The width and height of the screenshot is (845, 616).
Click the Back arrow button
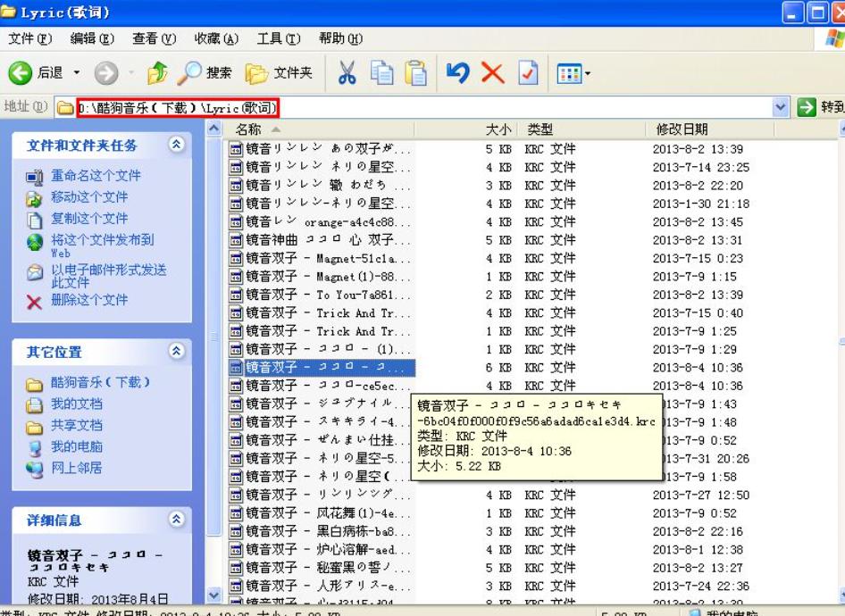[x=21, y=73]
